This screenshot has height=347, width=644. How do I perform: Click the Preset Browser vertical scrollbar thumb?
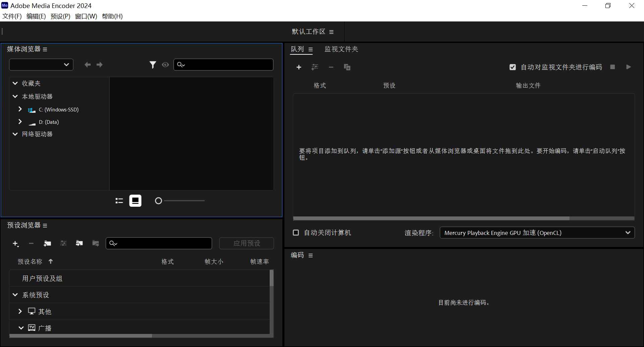pyautogui.click(x=271, y=278)
